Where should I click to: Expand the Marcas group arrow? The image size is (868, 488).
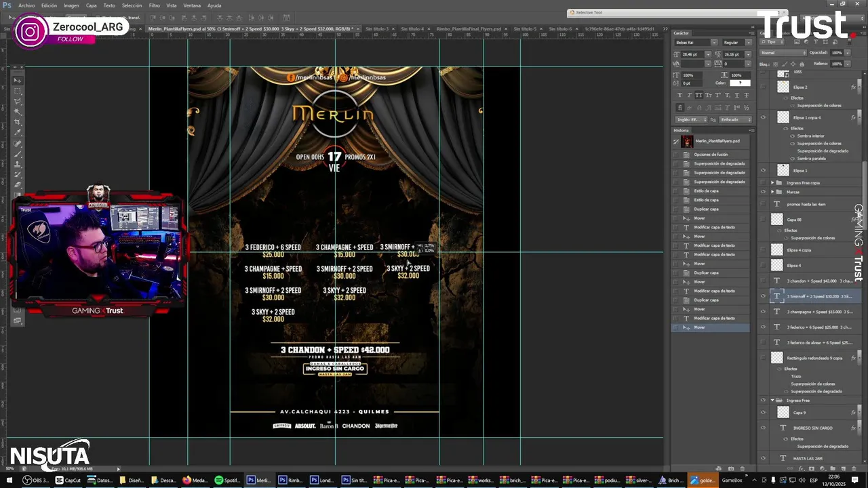(x=772, y=192)
